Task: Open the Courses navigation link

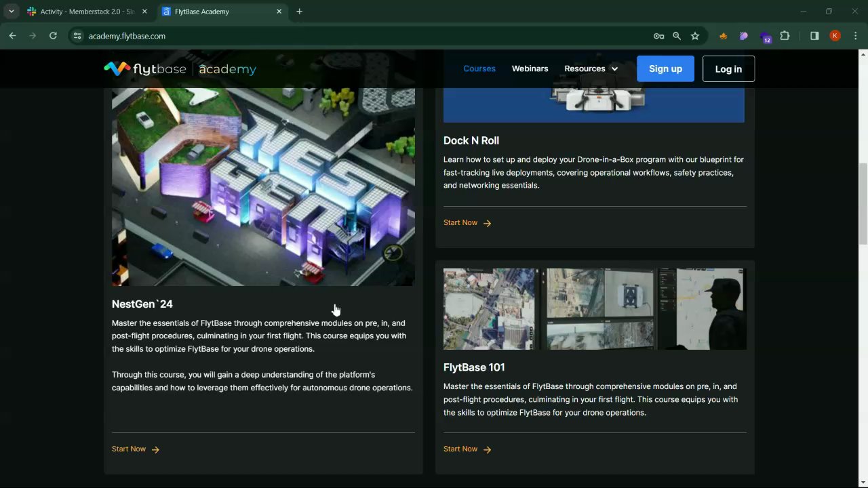Action: pyautogui.click(x=479, y=68)
